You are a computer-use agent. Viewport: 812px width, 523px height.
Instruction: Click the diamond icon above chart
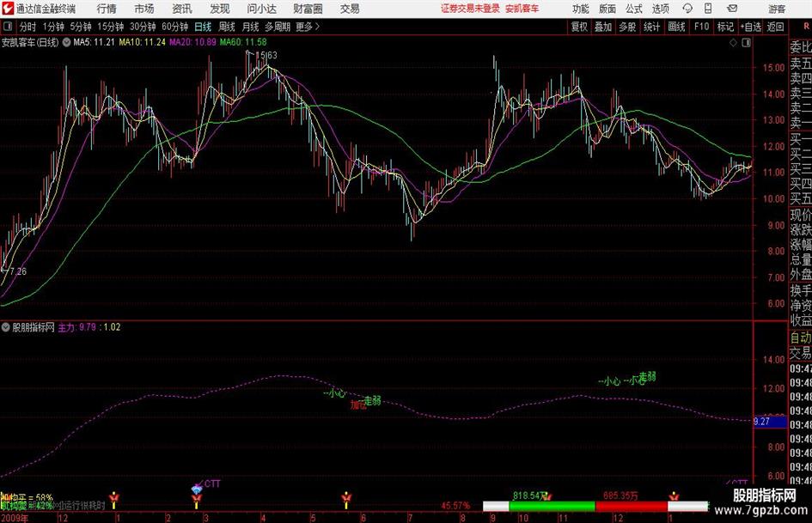tap(733, 43)
